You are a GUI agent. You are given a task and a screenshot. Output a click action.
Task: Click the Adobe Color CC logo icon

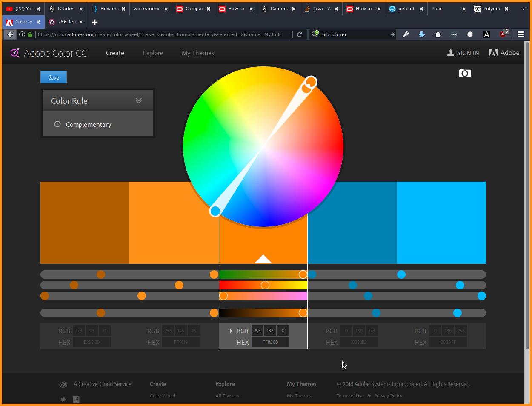[x=15, y=53]
